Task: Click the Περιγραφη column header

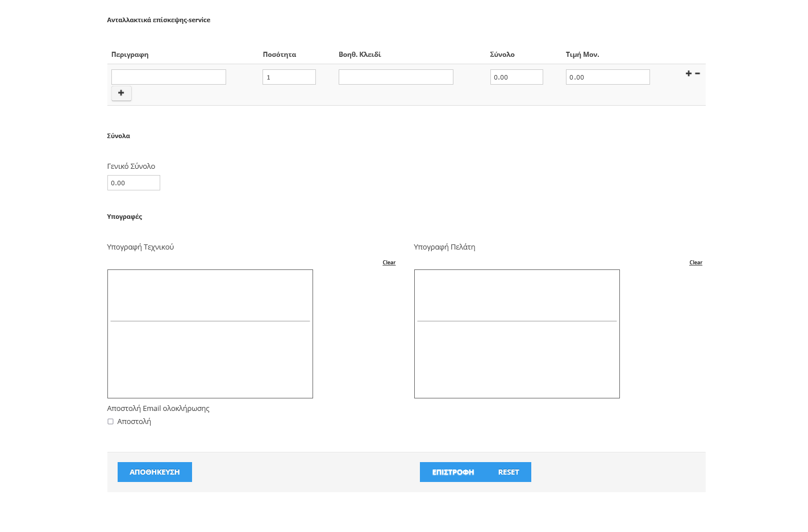Action: click(x=130, y=55)
